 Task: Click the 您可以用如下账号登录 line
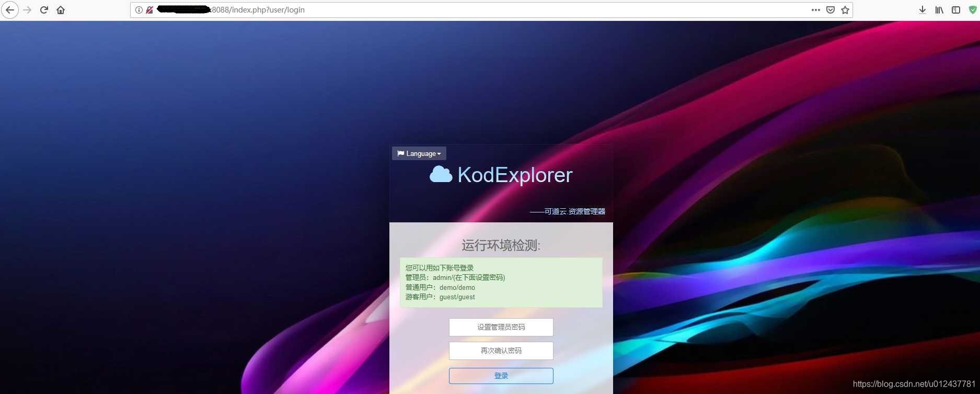point(440,268)
